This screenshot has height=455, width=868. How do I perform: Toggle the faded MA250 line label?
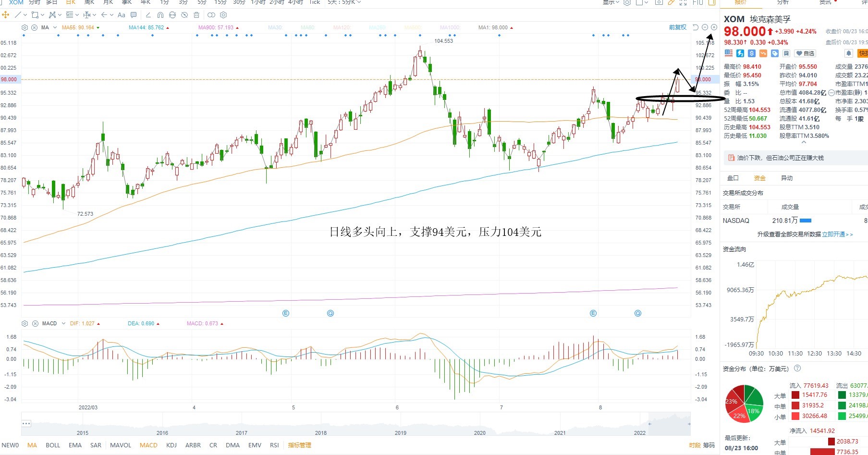[x=378, y=27]
